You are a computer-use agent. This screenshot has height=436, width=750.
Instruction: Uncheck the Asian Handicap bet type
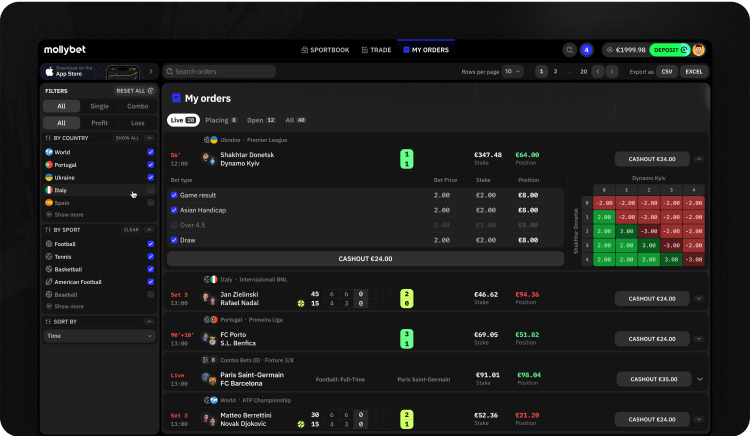[x=174, y=210]
